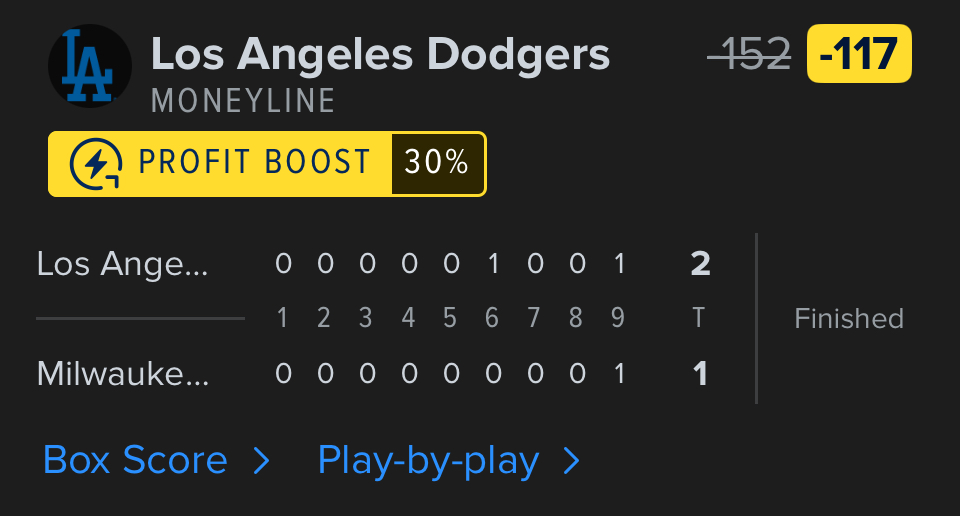This screenshot has width=960, height=516.
Task: Click the Finished game status text
Action: [x=849, y=319]
